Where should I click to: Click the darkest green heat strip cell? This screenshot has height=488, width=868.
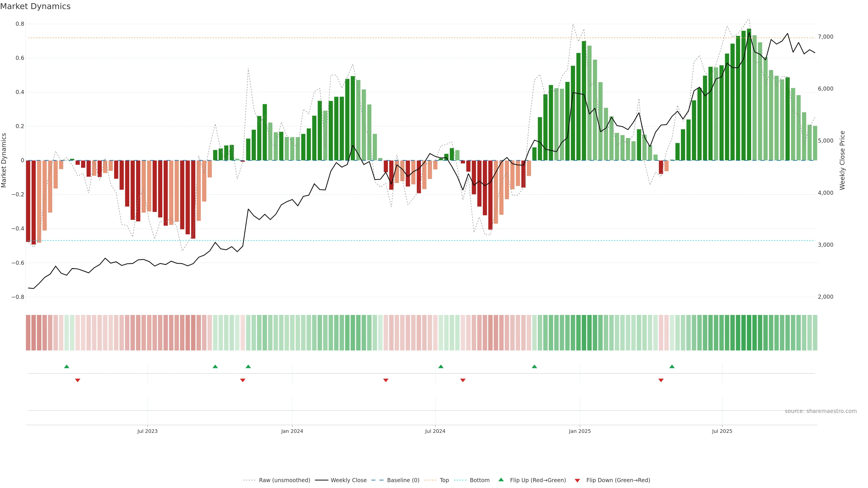tap(749, 333)
